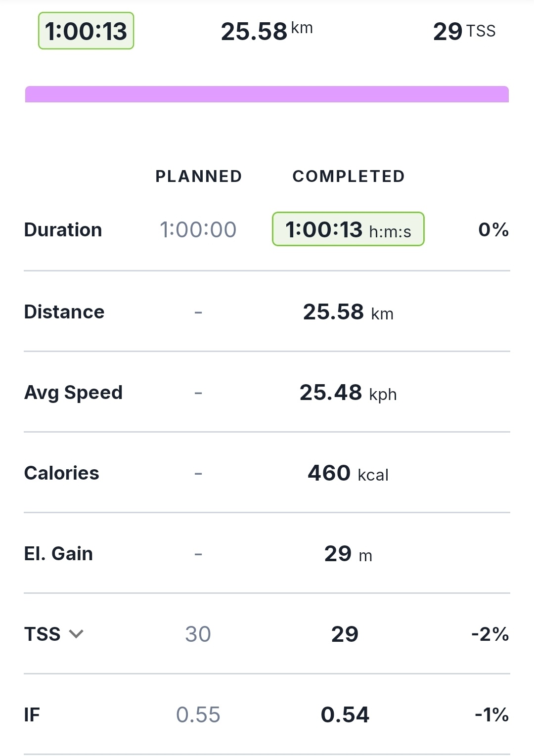Edit the completed duration field in h:m:s
The width and height of the screenshot is (534, 756).
click(x=348, y=229)
